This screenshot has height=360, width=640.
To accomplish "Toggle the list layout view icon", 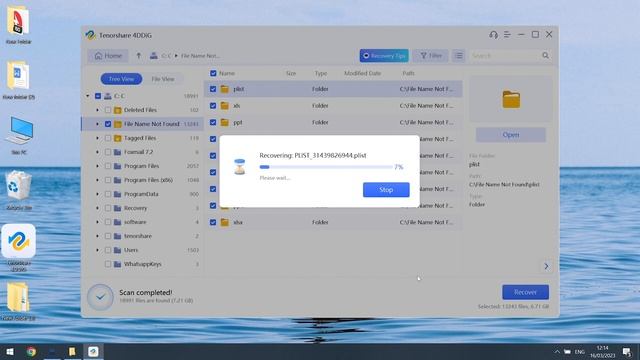I will tap(459, 56).
